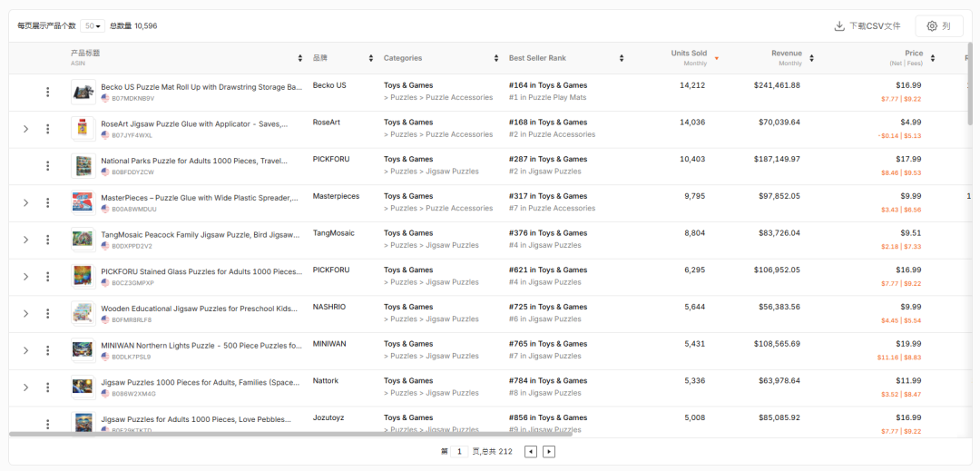Viewport: 980px width, 471px height.
Task: Expand the RoseArt Jigsaw Puzzle Glue row
Action: pos(25,129)
